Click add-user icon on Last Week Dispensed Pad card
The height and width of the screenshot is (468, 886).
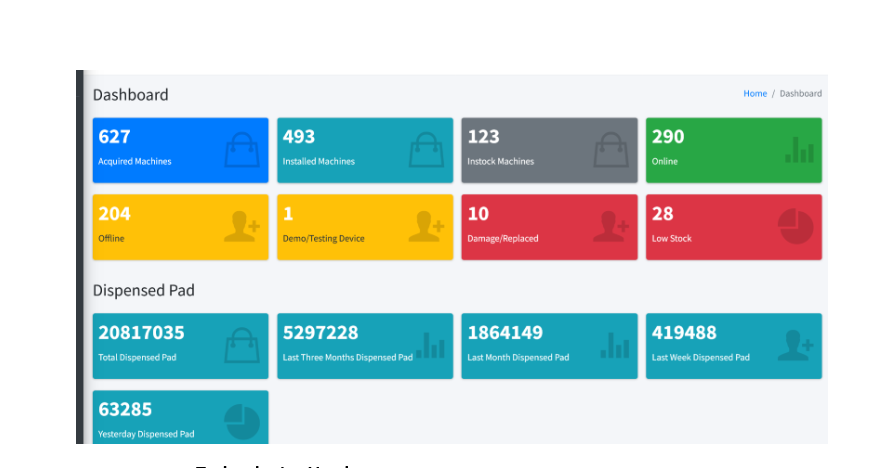pos(795,345)
